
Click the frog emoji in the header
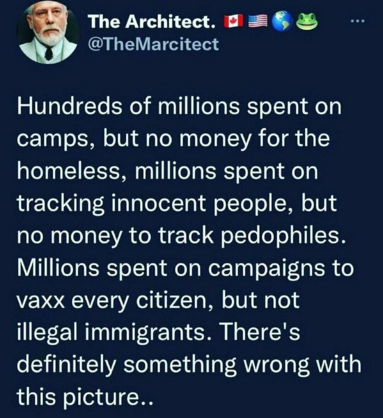point(307,21)
